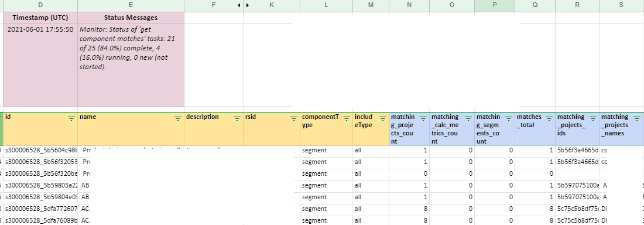This screenshot has height=225, width=644.
Task: Open filter for includeType column
Action: pos(382,118)
